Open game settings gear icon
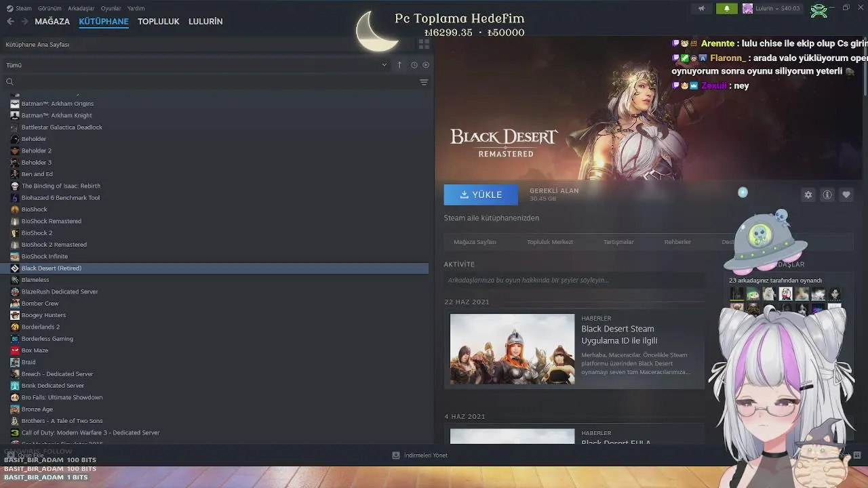Screen dimensions: 868x488 [x=808, y=195]
